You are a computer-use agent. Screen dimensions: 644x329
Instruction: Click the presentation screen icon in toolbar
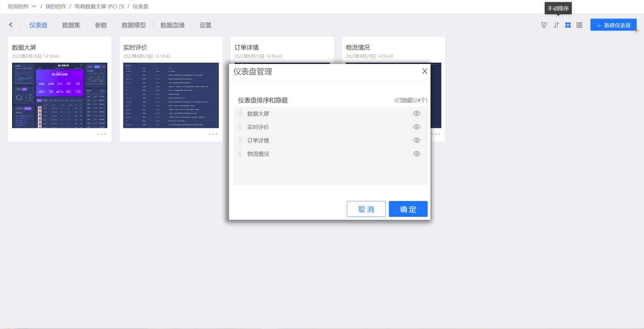[x=544, y=25]
